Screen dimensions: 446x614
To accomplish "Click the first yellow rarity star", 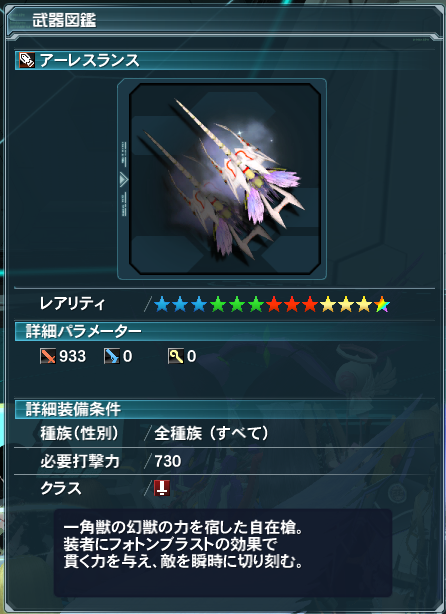I will point(327,304).
